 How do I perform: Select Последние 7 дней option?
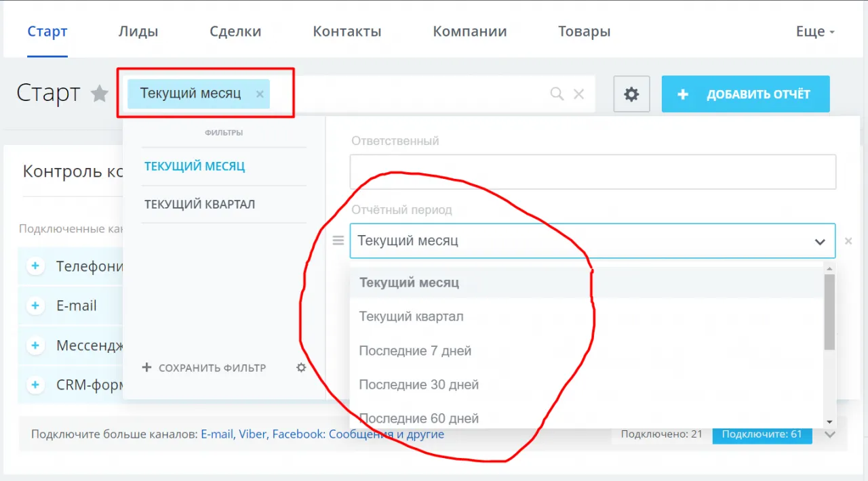tap(415, 351)
